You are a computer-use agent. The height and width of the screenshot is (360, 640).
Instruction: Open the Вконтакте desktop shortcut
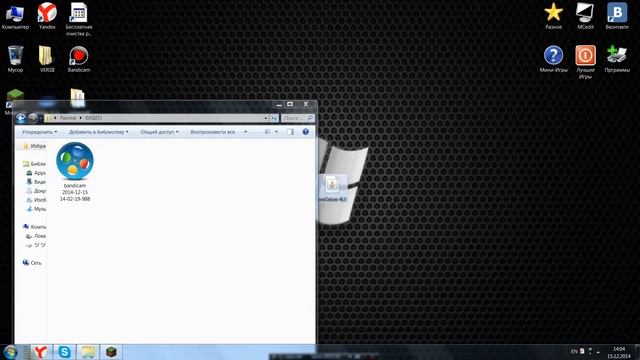tap(617, 16)
